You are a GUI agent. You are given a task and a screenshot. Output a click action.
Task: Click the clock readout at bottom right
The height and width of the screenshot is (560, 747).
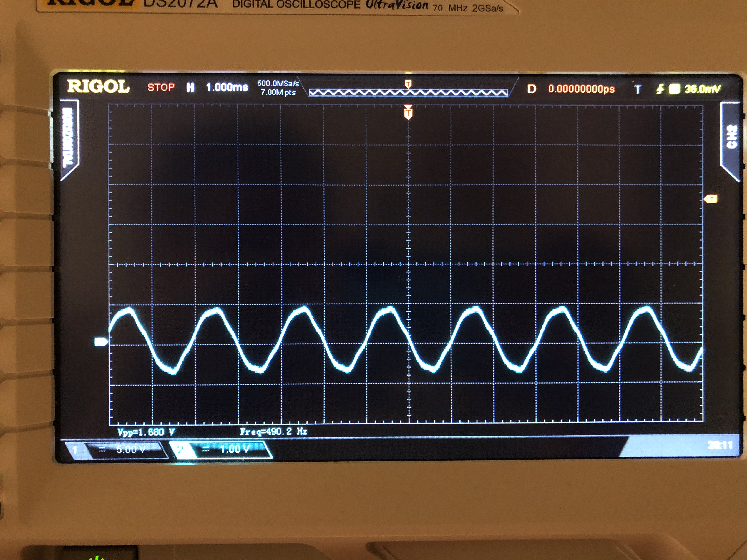pos(720,445)
